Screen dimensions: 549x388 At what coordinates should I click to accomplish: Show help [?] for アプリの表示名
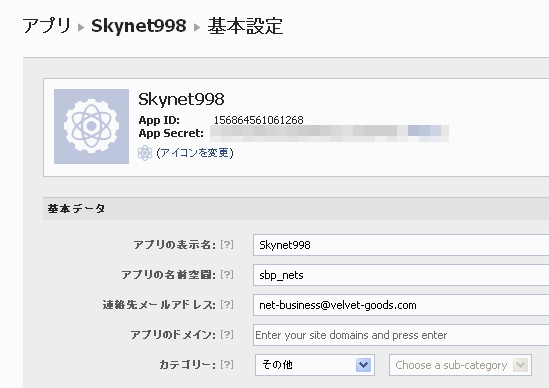pyautogui.click(x=227, y=244)
